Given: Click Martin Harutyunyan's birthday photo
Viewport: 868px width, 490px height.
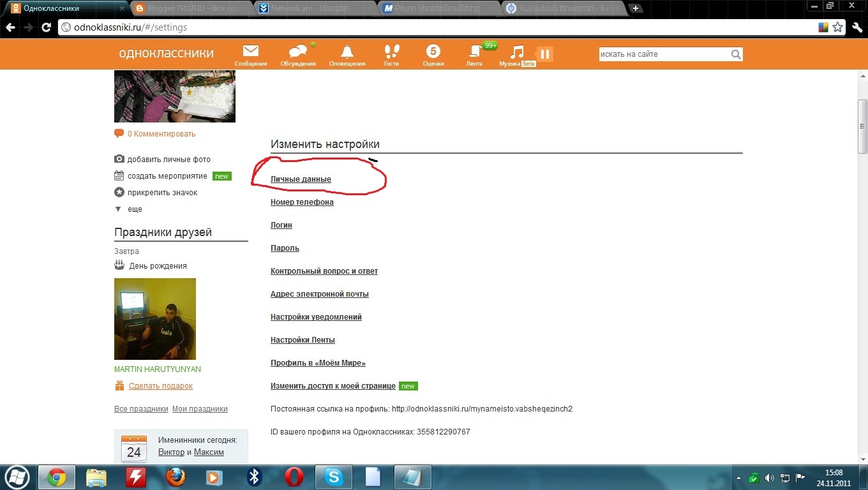Looking at the screenshot, I should [155, 319].
